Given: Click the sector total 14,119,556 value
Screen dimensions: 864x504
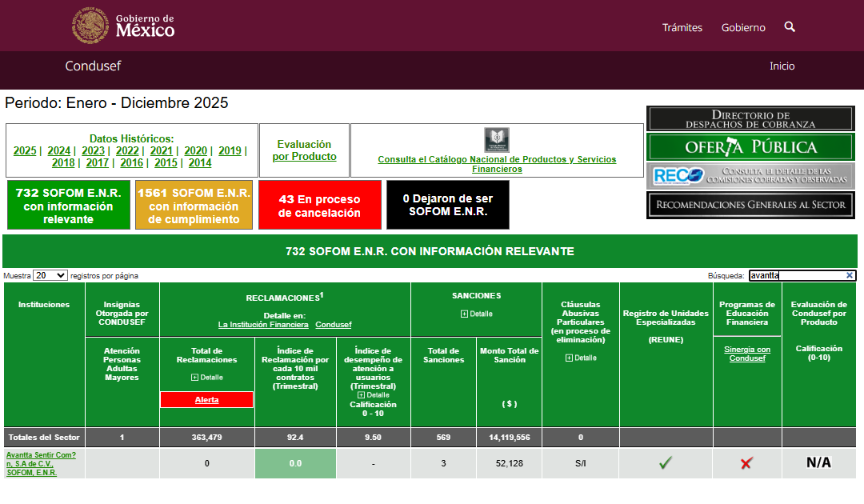Looking at the screenshot, I should tap(509, 438).
